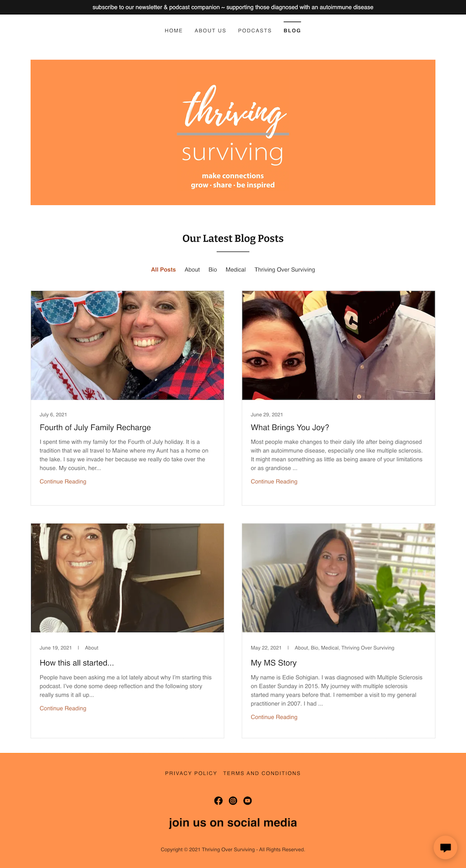The height and width of the screenshot is (868, 466).
Task: Continue reading What Brings You Joy
Action: tap(274, 481)
